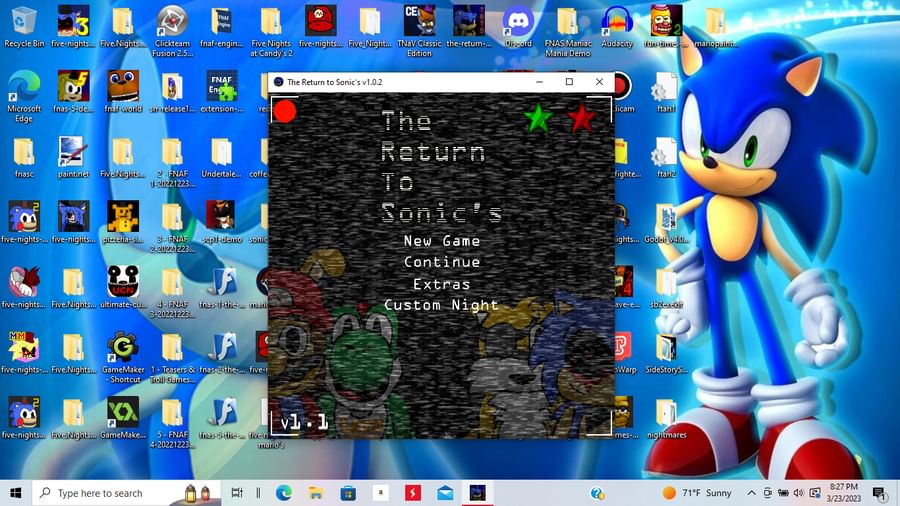Select the-return-... desktop icon
Screen dimensions: 900x506
[x=469, y=27]
